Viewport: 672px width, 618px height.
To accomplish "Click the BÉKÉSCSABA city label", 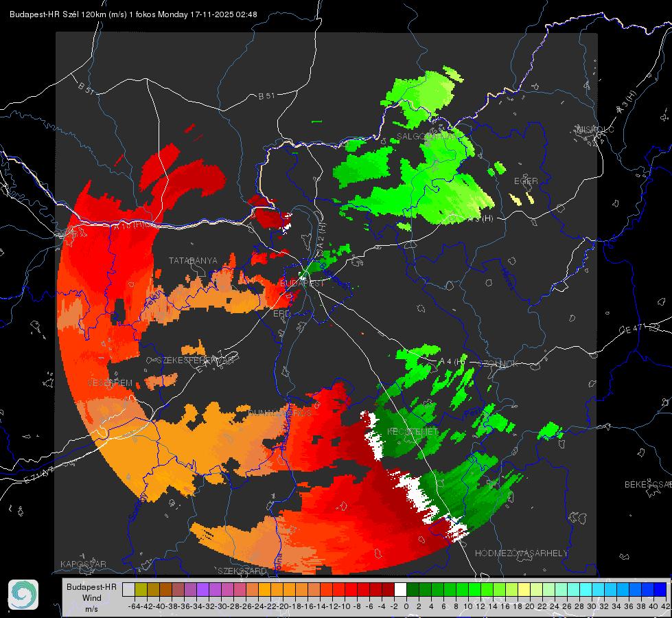I will tap(648, 485).
